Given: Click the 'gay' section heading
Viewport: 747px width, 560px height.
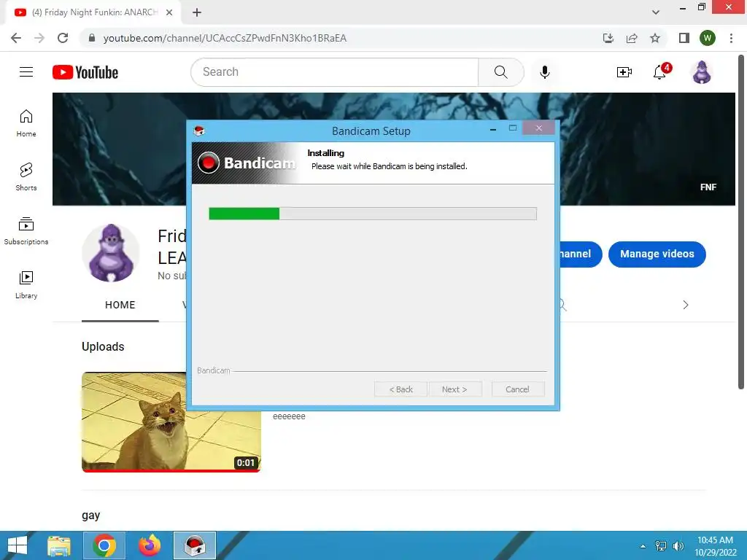Looking at the screenshot, I should [91, 516].
